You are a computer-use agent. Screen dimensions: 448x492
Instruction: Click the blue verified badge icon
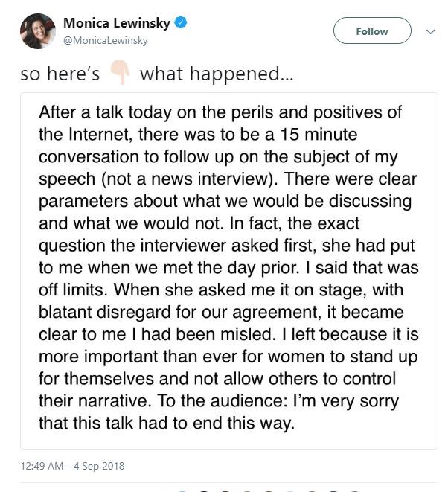182,24
